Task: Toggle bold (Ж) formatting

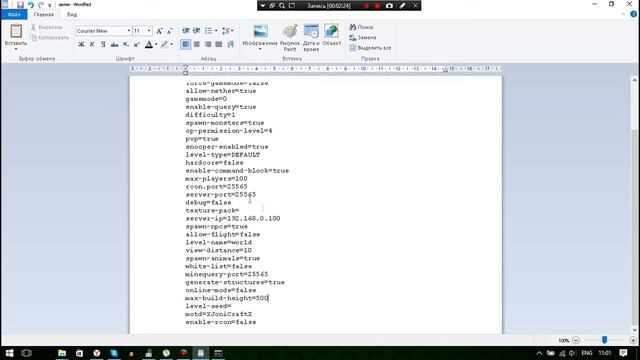Action: pyautogui.click(x=81, y=44)
